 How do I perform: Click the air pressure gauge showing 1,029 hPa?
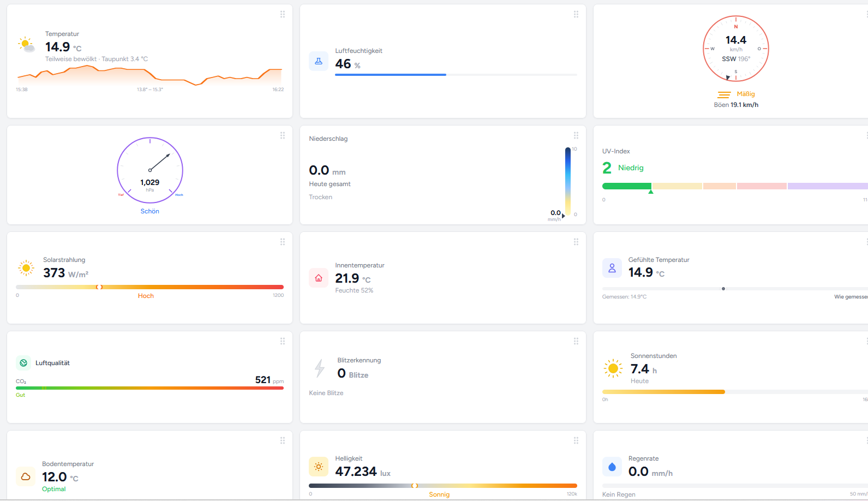click(x=150, y=170)
